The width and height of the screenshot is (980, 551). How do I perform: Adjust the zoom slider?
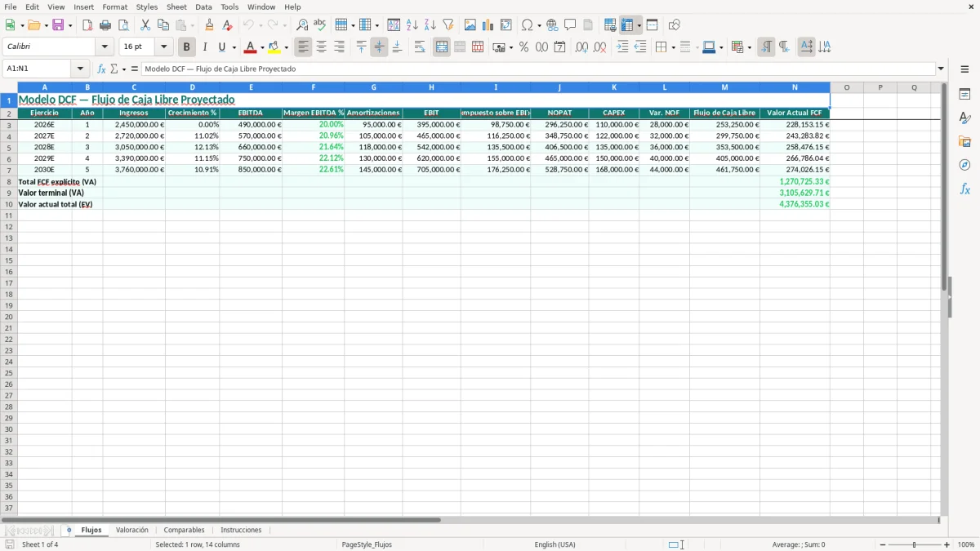click(914, 544)
